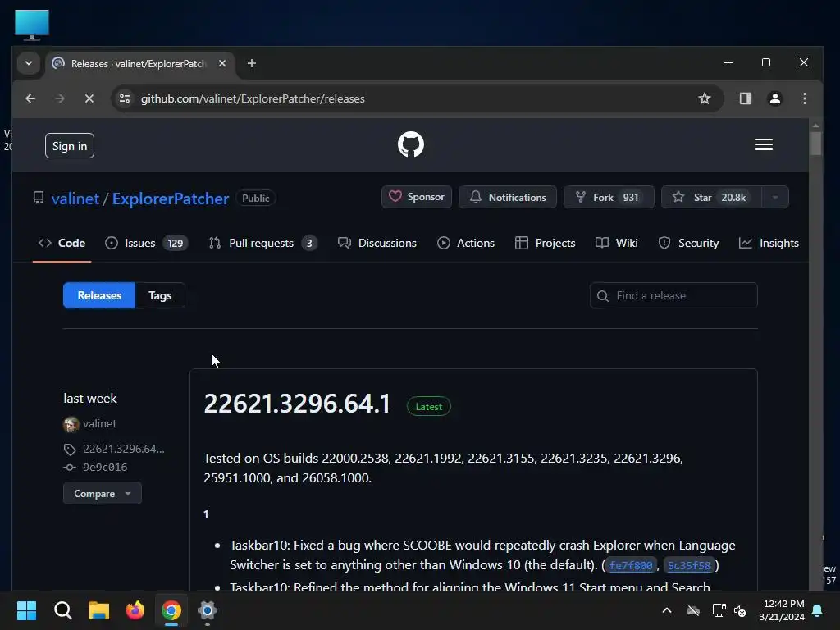The height and width of the screenshot is (630, 840).
Task: View site information icon in address bar
Action: coord(125,98)
